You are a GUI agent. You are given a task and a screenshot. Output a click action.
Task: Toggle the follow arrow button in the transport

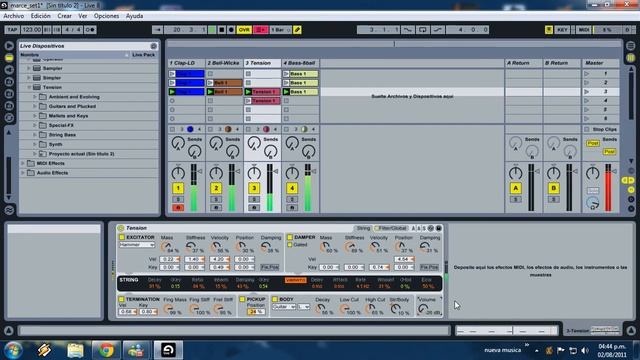[158, 30]
